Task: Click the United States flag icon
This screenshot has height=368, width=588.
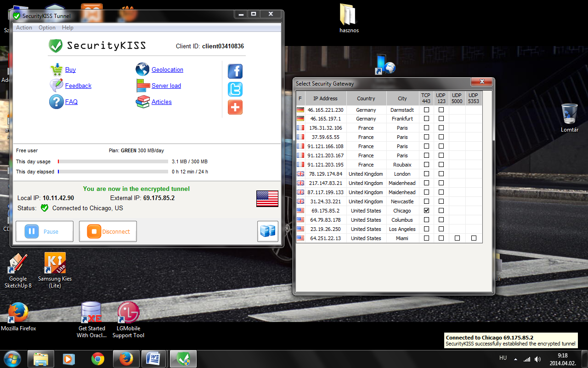Action: [x=267, y=199]
